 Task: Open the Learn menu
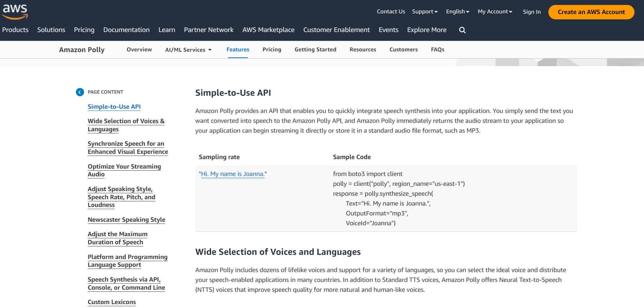pos(167,30)
